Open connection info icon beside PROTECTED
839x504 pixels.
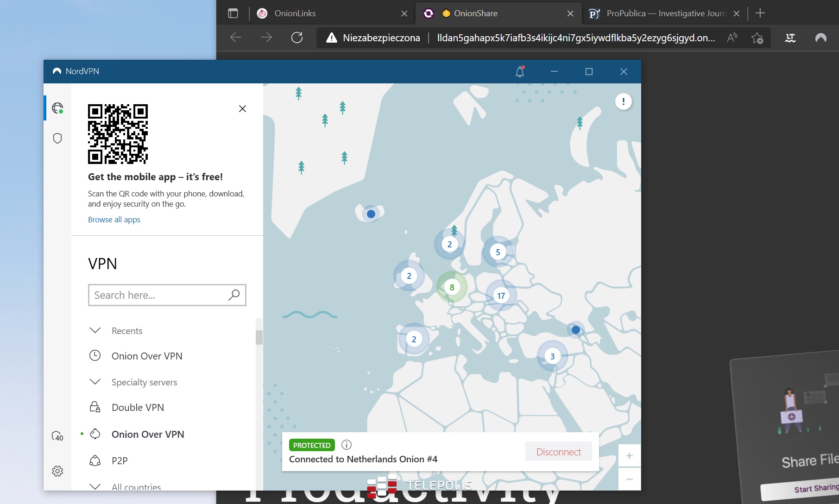(x=347, y=445)
